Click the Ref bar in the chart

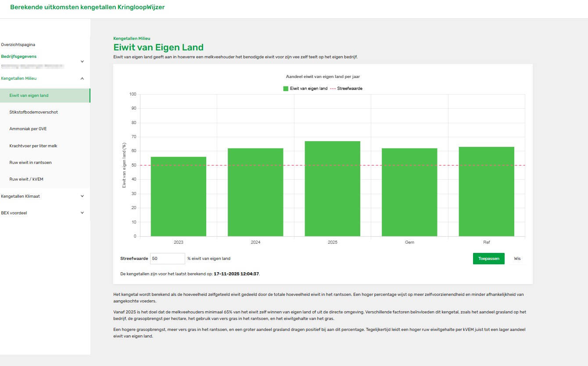click(486, 192)
